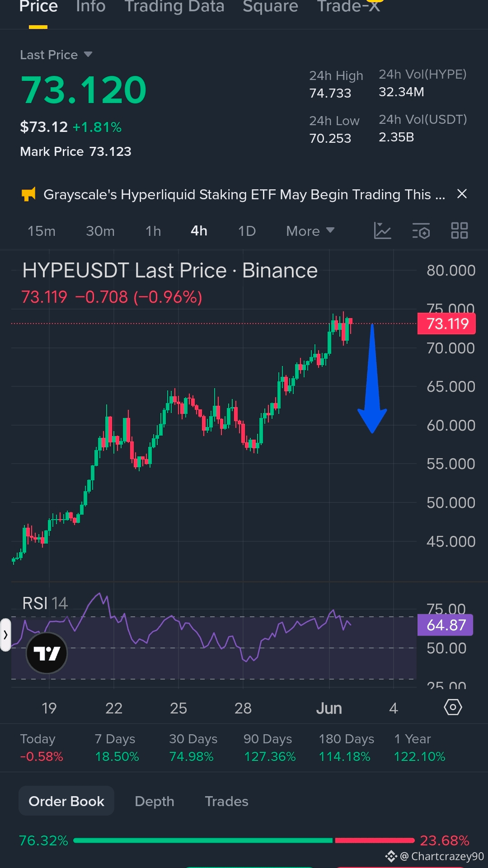Viewport: 488px width, 868px height.
Task: Tap the 24h Low value 70.253
Action: click(x=330, y=138)
